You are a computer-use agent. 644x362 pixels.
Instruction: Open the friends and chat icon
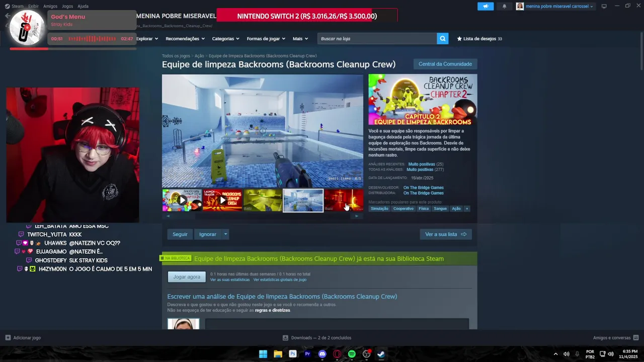coord(636,338)
